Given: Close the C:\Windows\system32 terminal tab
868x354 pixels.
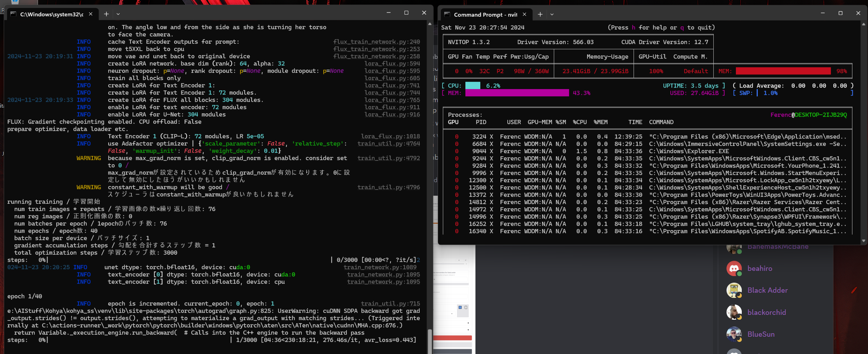Looking at the screenshot, I should click(91, 14).
